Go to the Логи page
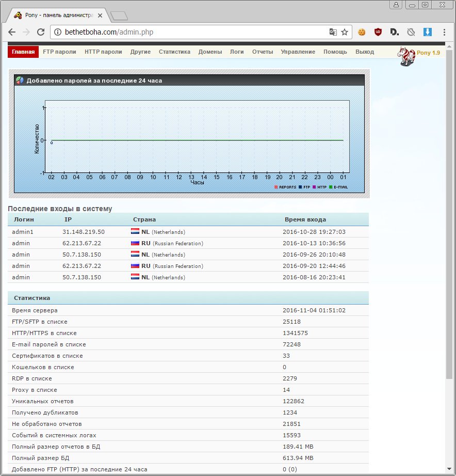Viewport: 456px width, 476px height. [x=237, y=52]
